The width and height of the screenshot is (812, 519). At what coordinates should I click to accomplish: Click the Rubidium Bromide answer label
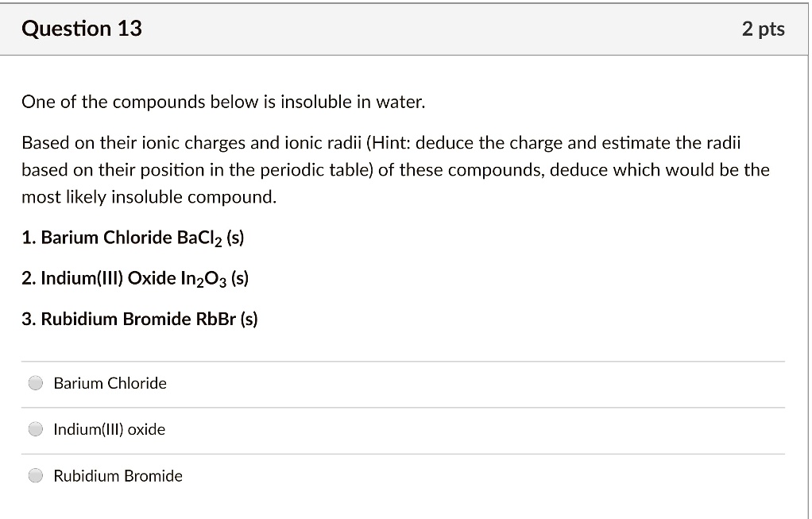point(118,476)
